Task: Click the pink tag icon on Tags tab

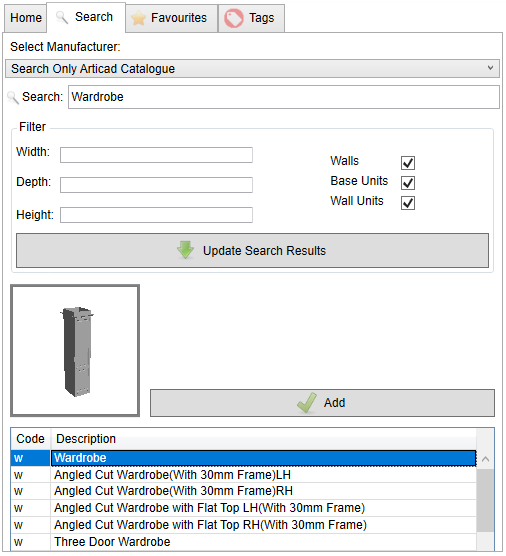Action: point(234,18)
